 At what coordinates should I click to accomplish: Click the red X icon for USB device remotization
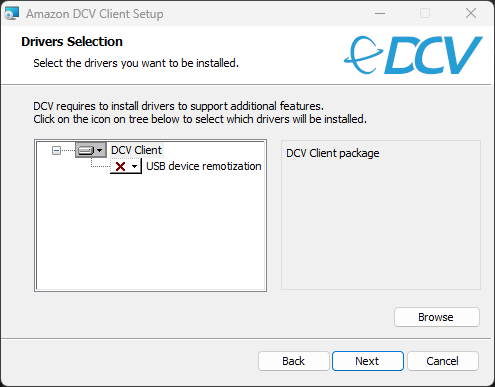point(120,166)
